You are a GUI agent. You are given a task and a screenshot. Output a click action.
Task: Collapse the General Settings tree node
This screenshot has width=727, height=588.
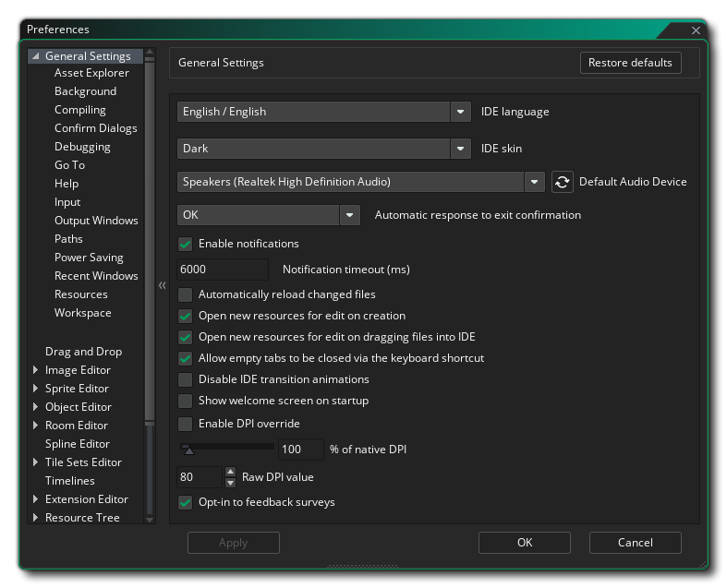pyautogui.click(x=35, y=56)
